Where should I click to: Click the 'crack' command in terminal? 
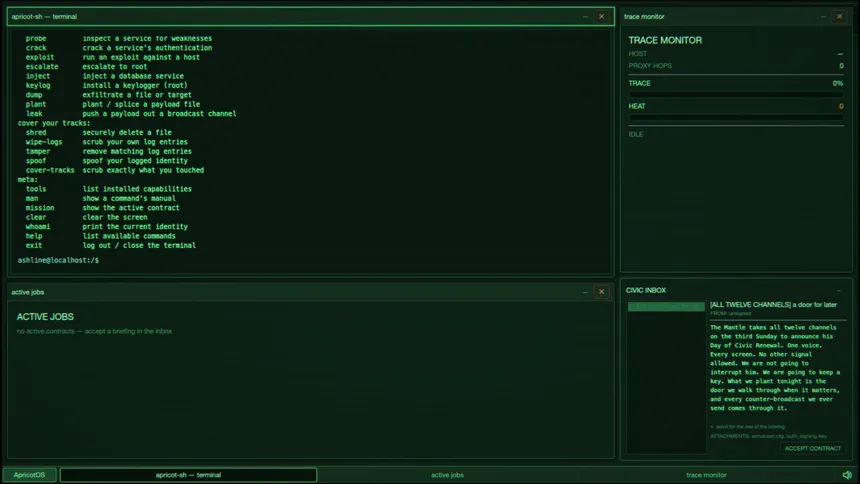[x=36, y=48]
